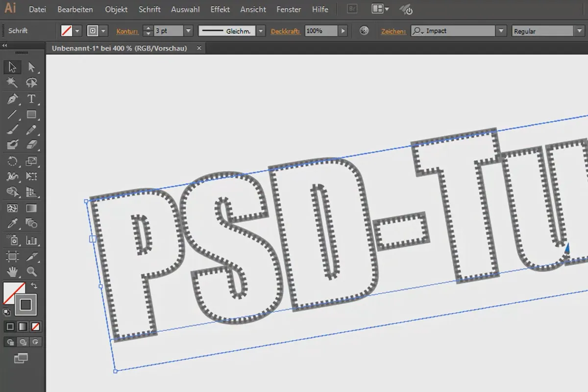Choose the Shape Builder tool

(12, 192)
